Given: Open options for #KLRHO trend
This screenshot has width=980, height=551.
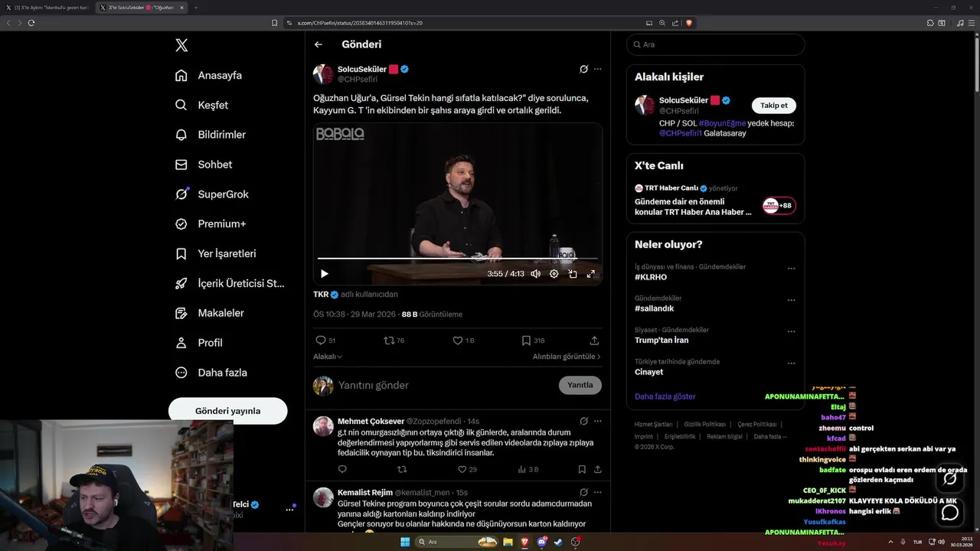Looking at the screenshot, I should click(x=791, y=269).
